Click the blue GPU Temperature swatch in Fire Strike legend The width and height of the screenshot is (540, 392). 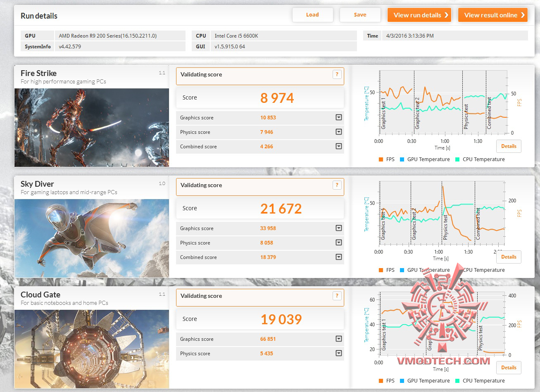pos(402,159)
